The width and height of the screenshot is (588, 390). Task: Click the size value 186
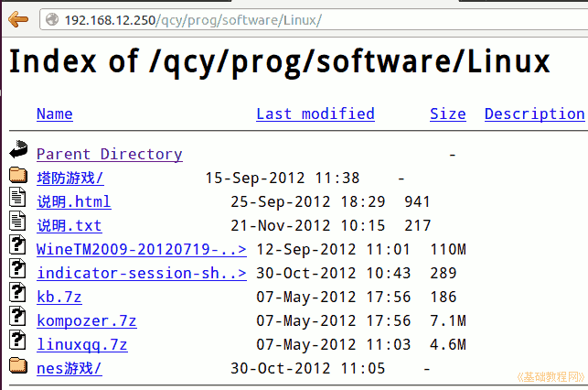point(444,297)
